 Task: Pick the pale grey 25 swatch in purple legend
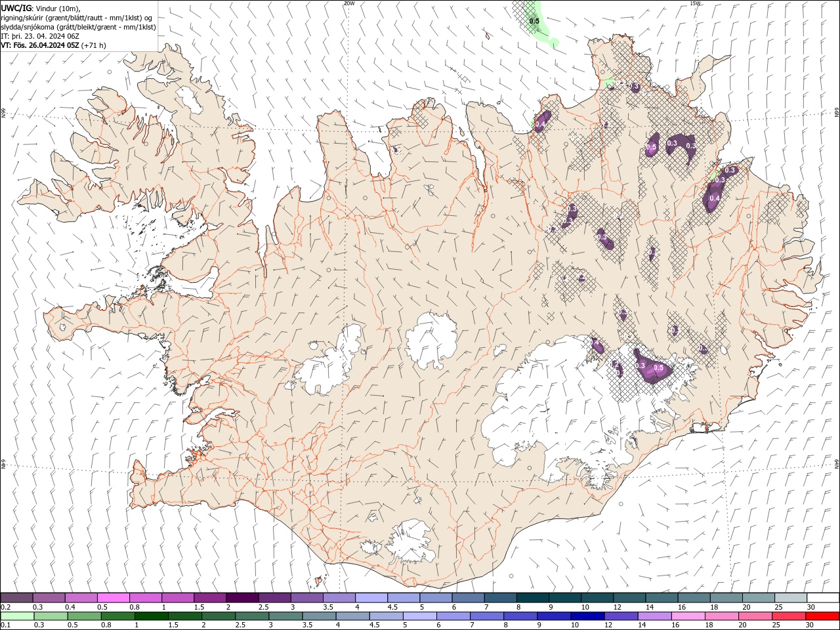coord(790,597)
